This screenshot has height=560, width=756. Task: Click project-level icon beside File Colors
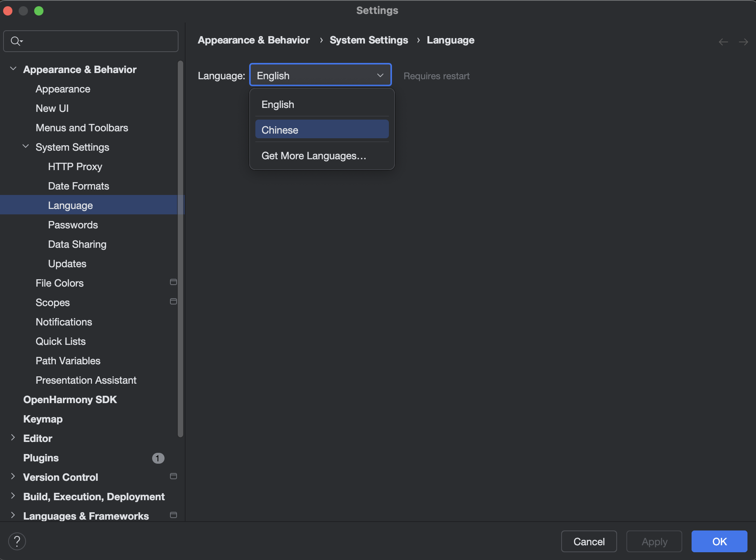[173, 282]
